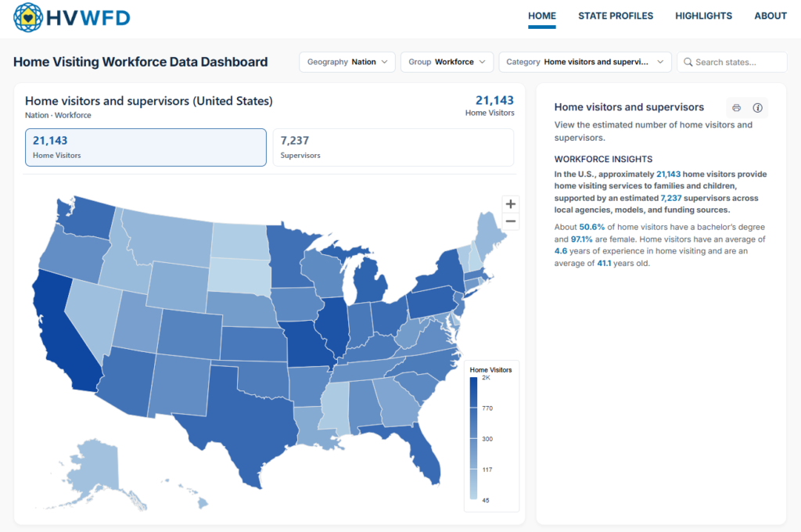Select Arizona on the map
The width and height of the screenshot is (801, 532).
click(x=125, y=381)
